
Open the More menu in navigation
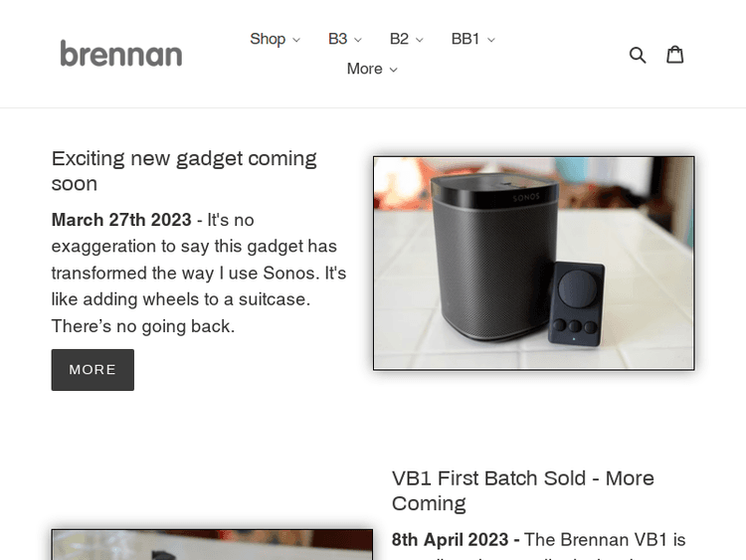click(x=364, y=69)
